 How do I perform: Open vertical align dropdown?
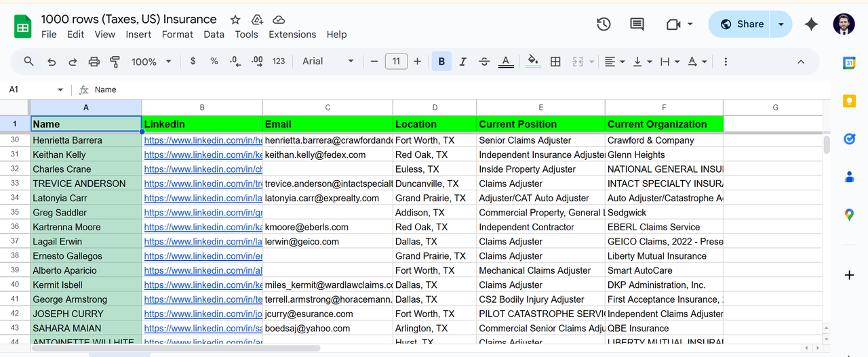(642, 62)
